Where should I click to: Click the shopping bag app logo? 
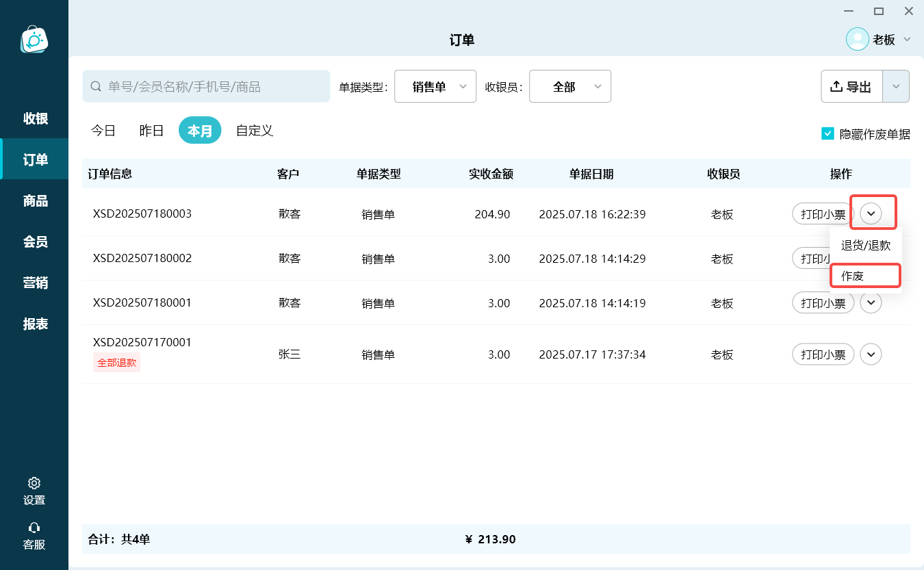click(34, 40)
